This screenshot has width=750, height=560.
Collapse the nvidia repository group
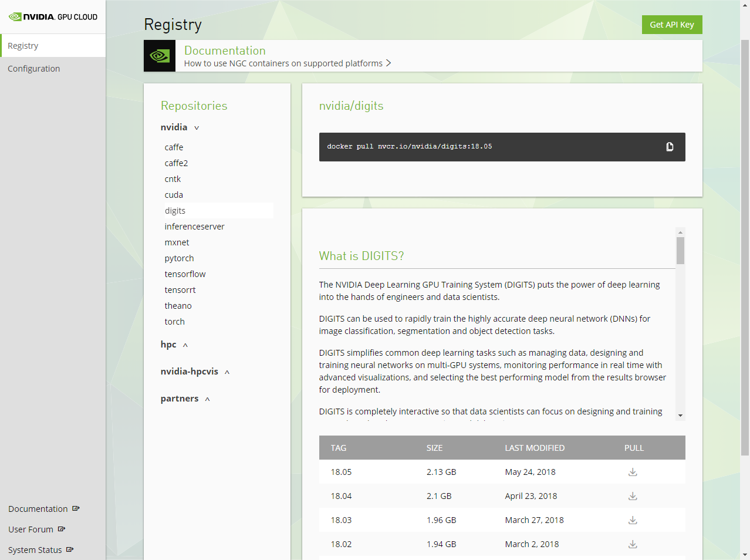[x=197, y=128]
